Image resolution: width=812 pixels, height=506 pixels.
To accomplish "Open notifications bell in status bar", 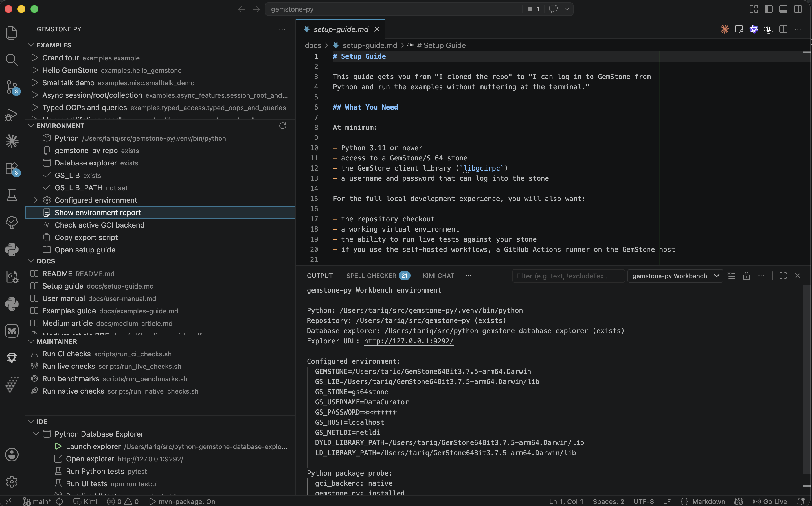I will tap(801, 501).
